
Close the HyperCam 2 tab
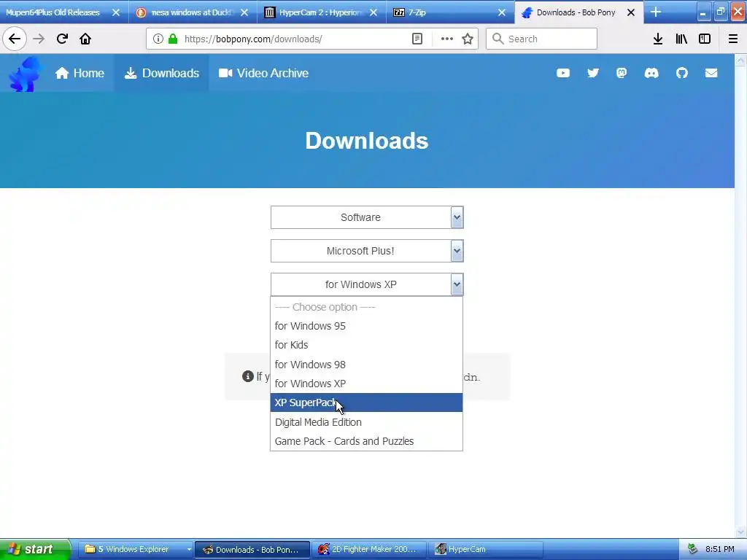(x=373, y=12)
